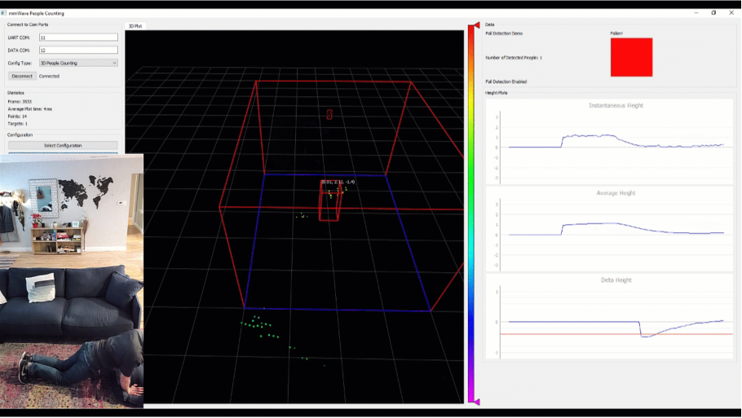
Task: Minimize the mmWave window
Action: [697, 13]
